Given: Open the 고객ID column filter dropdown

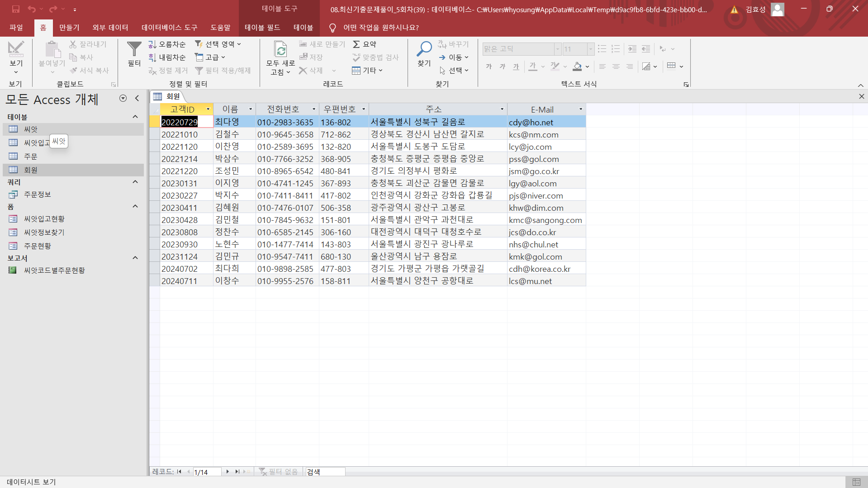Looking at the screenshot, I should click(208, 109).
